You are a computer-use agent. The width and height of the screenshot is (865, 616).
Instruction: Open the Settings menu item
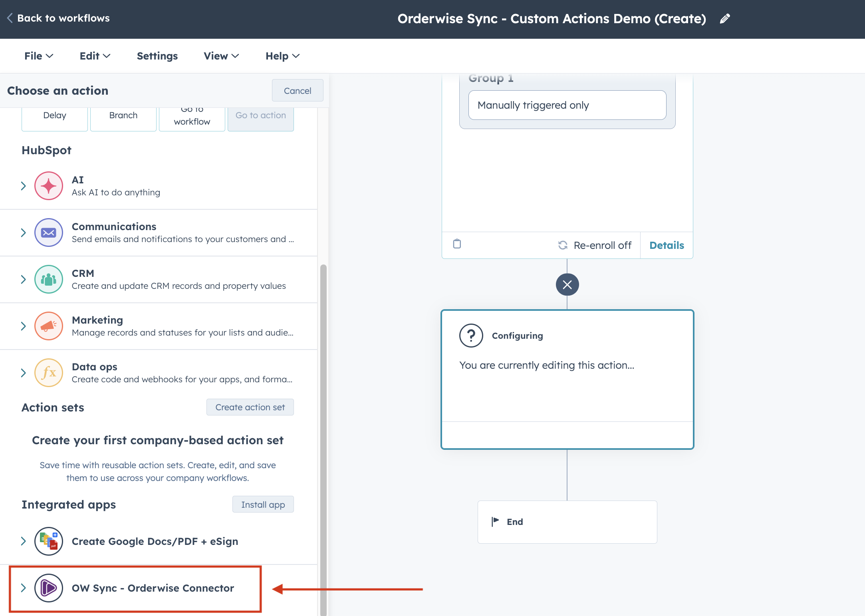pos(157,56)
